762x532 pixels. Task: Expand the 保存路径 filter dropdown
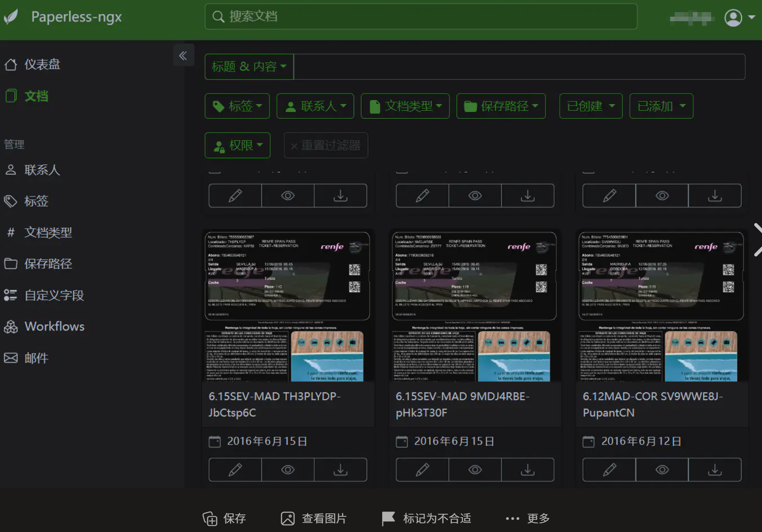(x=501, y=106)
